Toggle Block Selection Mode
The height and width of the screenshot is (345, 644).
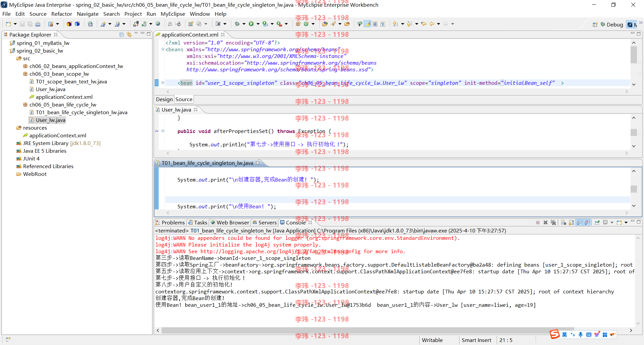(x=375, y=24)
